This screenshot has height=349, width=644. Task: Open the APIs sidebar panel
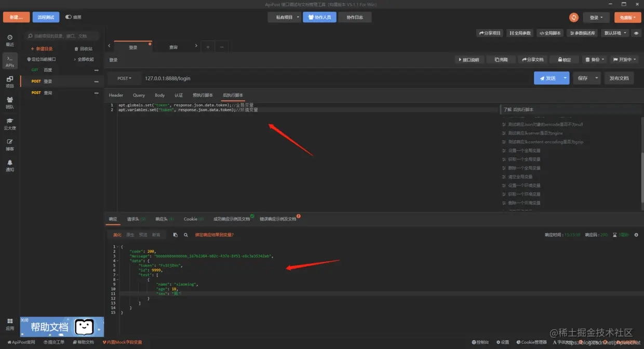click(x=10, y=61)
